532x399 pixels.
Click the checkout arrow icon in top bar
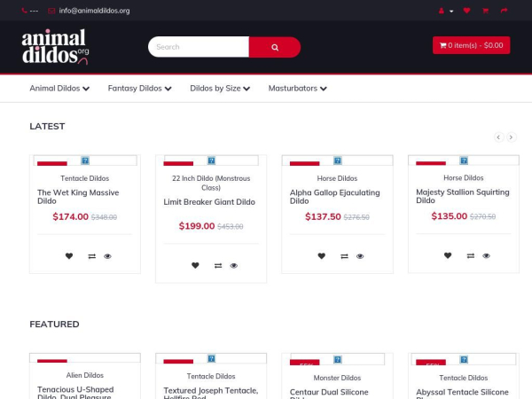[504, 11]
